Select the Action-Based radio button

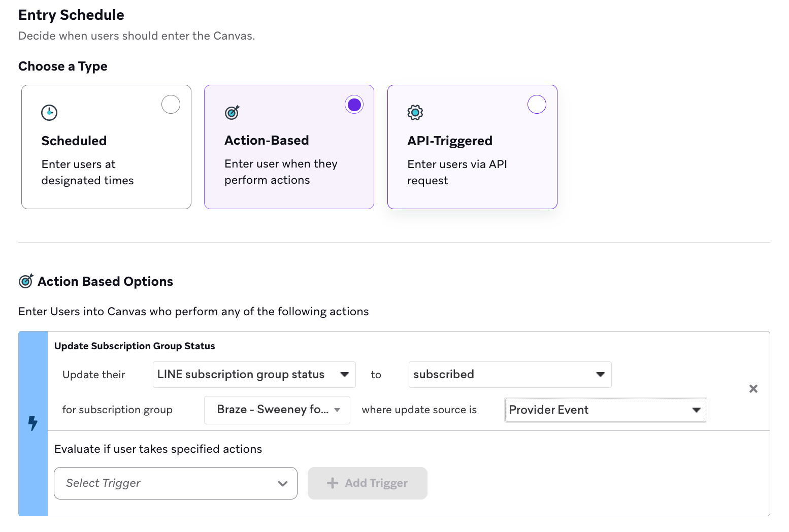pyautogui.click(x=354, y=105)
